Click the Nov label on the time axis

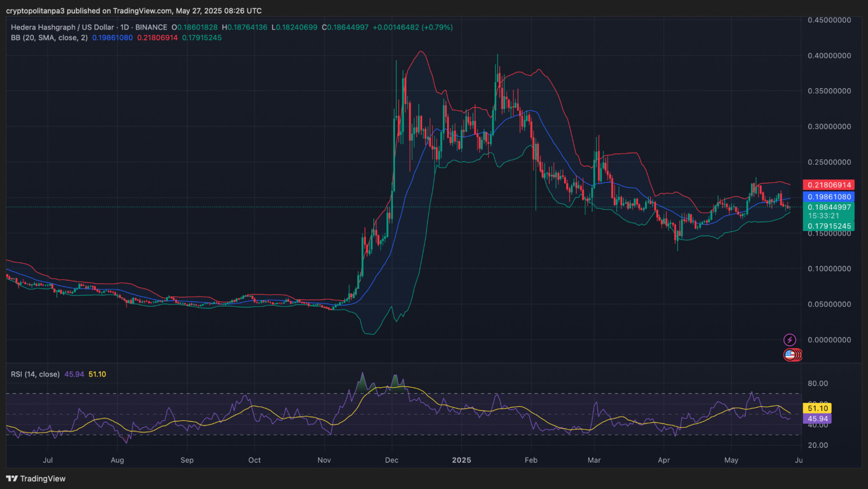pos(324,460)
